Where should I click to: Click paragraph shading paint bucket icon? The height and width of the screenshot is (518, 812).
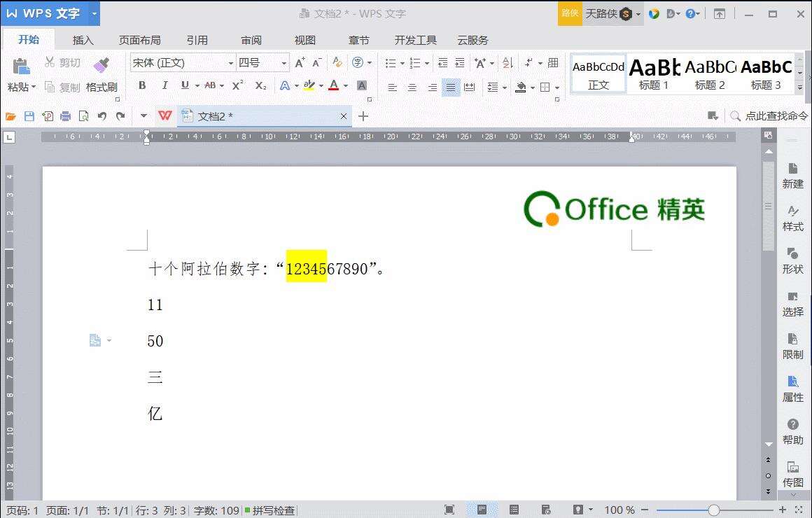tap(521, 87)
